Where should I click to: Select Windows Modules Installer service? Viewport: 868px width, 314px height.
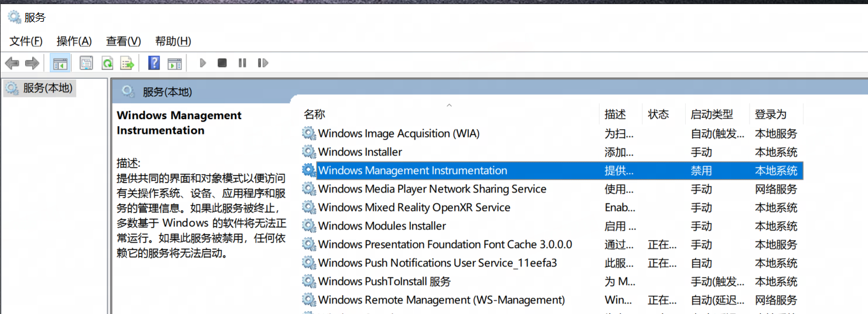click(x=382, y=226)
